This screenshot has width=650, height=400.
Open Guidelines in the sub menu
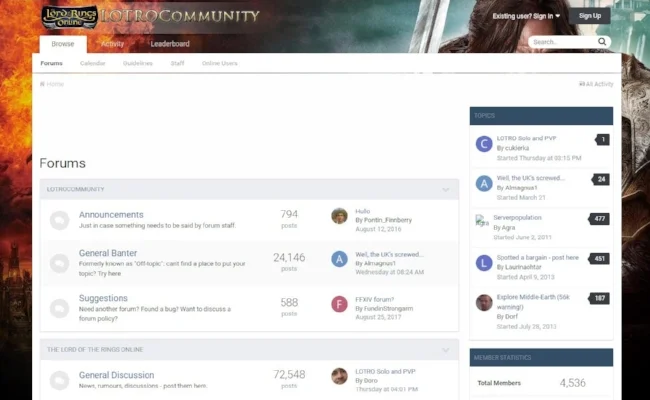138,63
